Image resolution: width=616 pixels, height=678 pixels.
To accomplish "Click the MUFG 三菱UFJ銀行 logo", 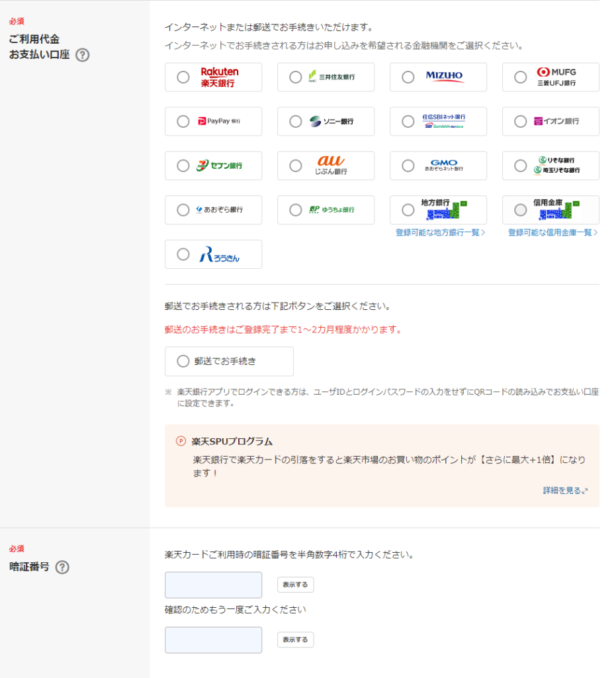I will tap(556, 77).
